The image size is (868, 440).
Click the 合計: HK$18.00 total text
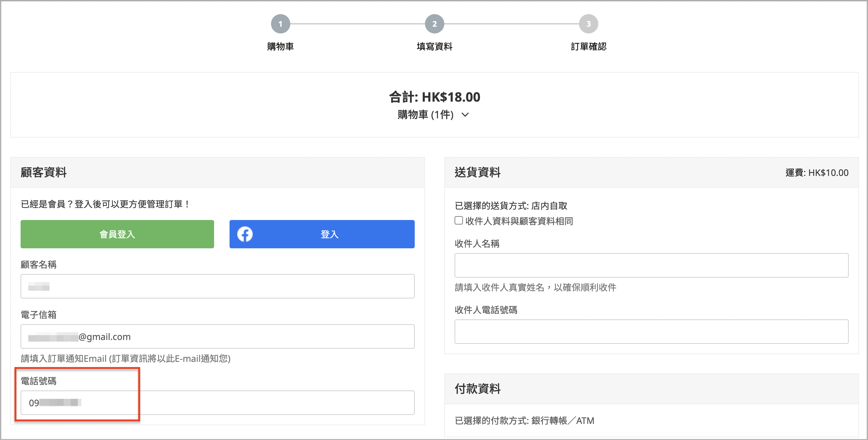click(x=434, y=97)
